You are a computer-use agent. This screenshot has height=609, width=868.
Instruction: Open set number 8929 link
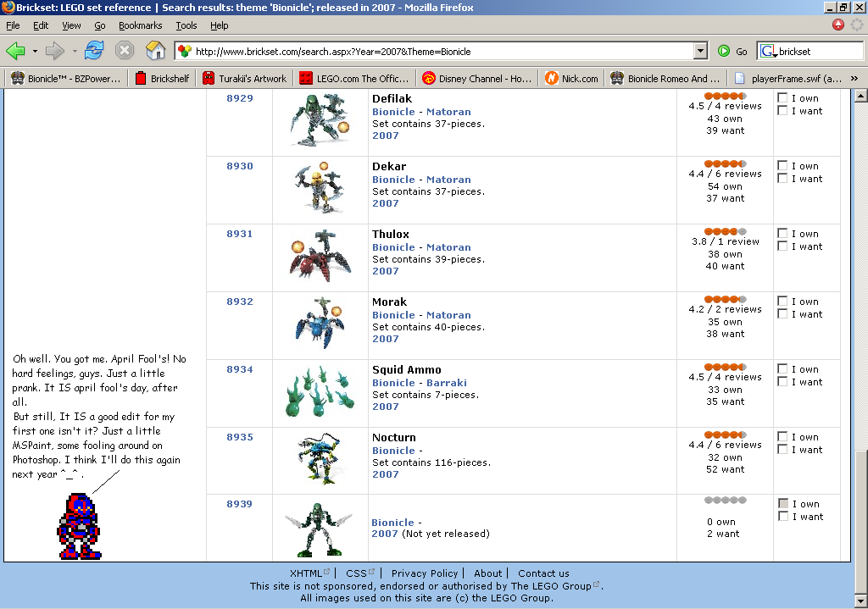pos(240,98)
